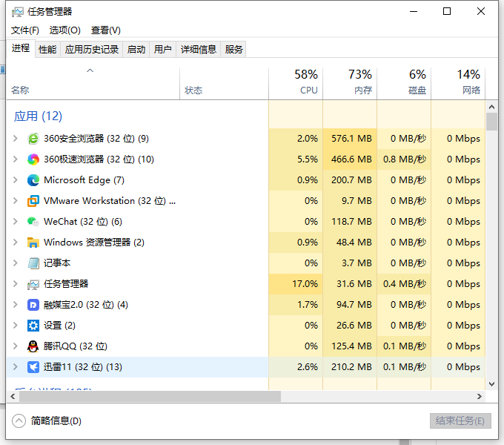The height and width of the screenshot is (445, 504).
Task: Click the 融媒宝2.0 app icon
Action: pyautogui.click(x=33, y=305)
